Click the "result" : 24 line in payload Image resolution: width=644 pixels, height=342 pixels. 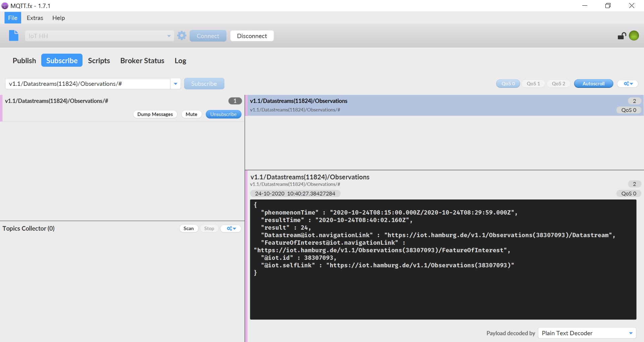point(286,228)
